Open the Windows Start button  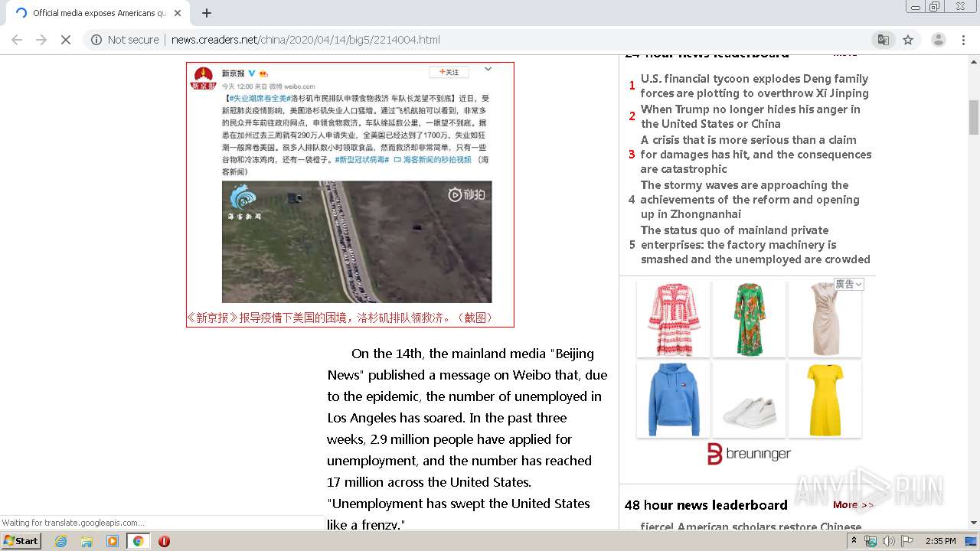[21, 541]
